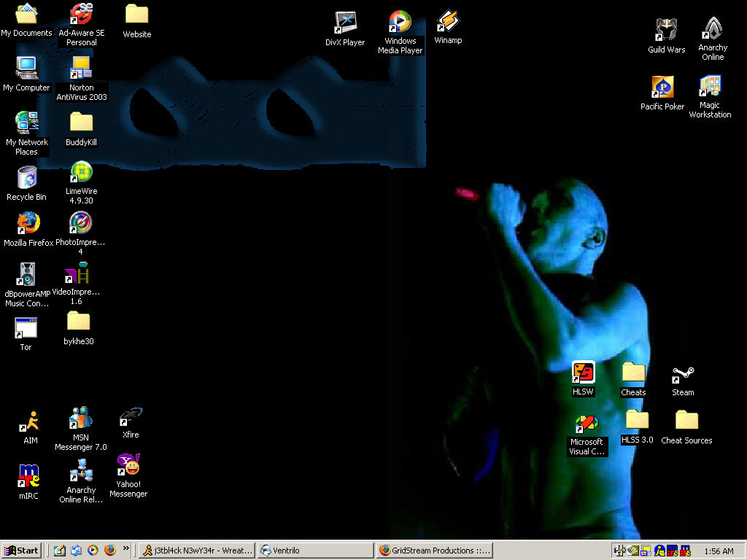
Task: Open the Steam shortcut icon
Action: (683, 376)
